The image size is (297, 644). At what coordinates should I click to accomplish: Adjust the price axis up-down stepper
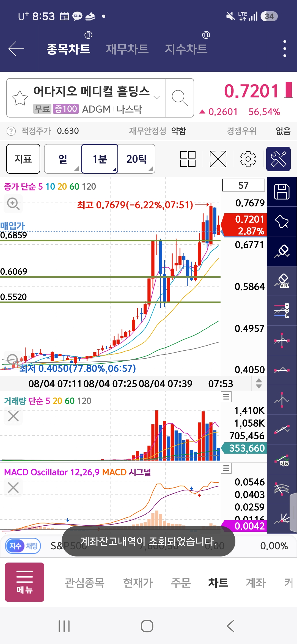click(x=259, y=383)
